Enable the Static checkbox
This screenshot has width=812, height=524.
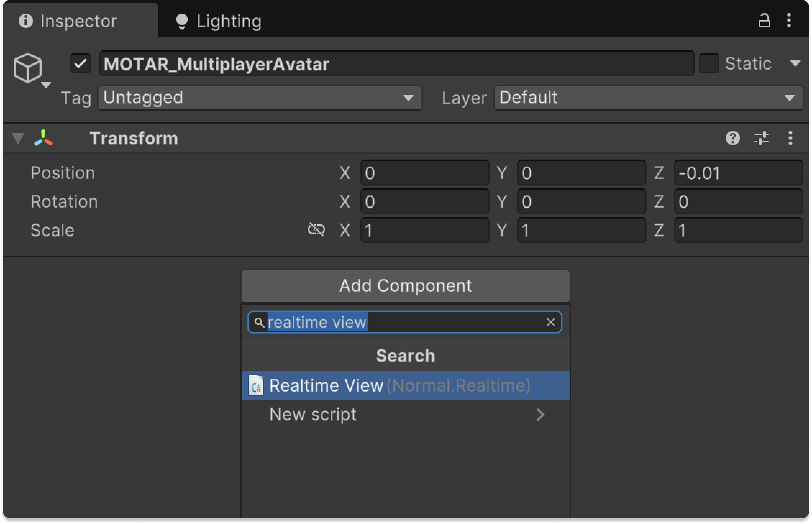coord(709,64)
